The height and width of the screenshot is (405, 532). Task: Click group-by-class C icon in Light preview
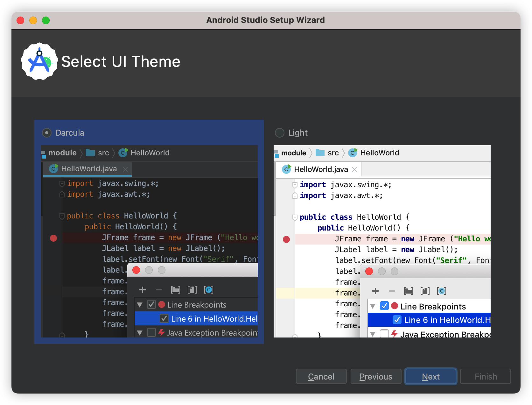[x=442, y=291]
